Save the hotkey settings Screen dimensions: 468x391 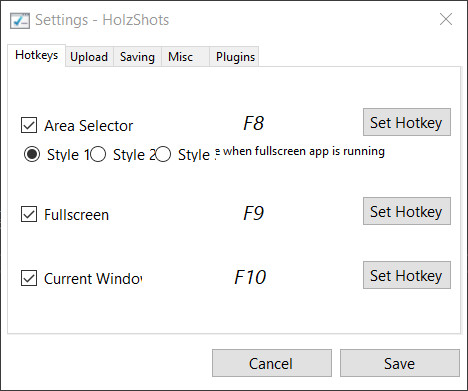coord(400,363)
